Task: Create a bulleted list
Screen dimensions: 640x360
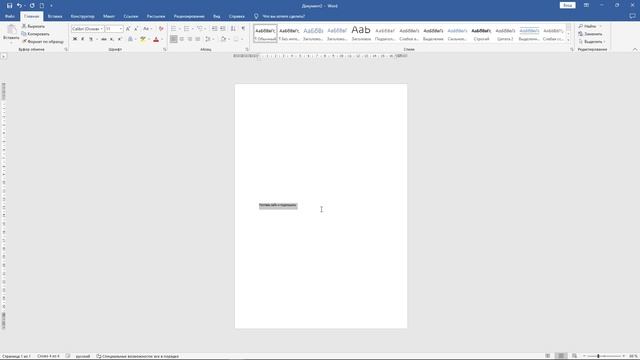Action: 173,29
